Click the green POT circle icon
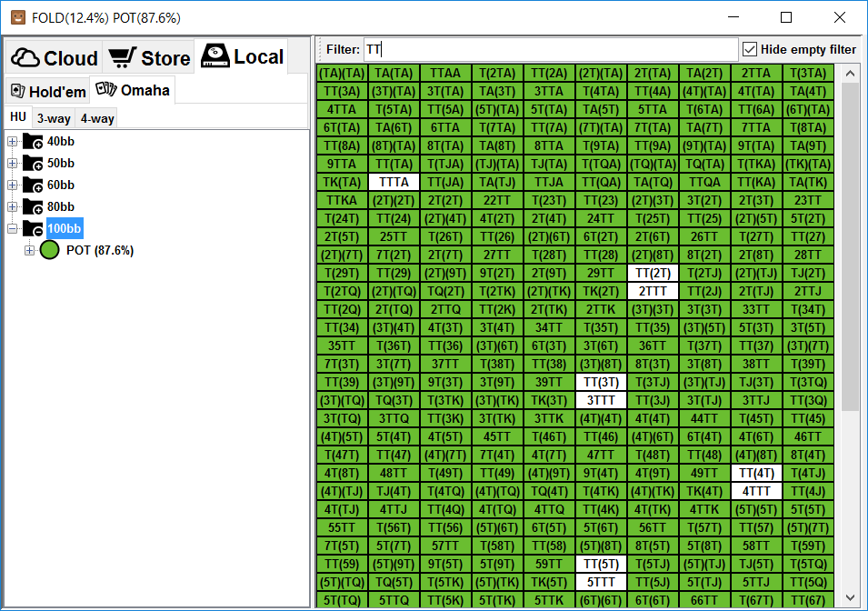The width and height of the screenshot is (868, 611). [x=49, y=250]
